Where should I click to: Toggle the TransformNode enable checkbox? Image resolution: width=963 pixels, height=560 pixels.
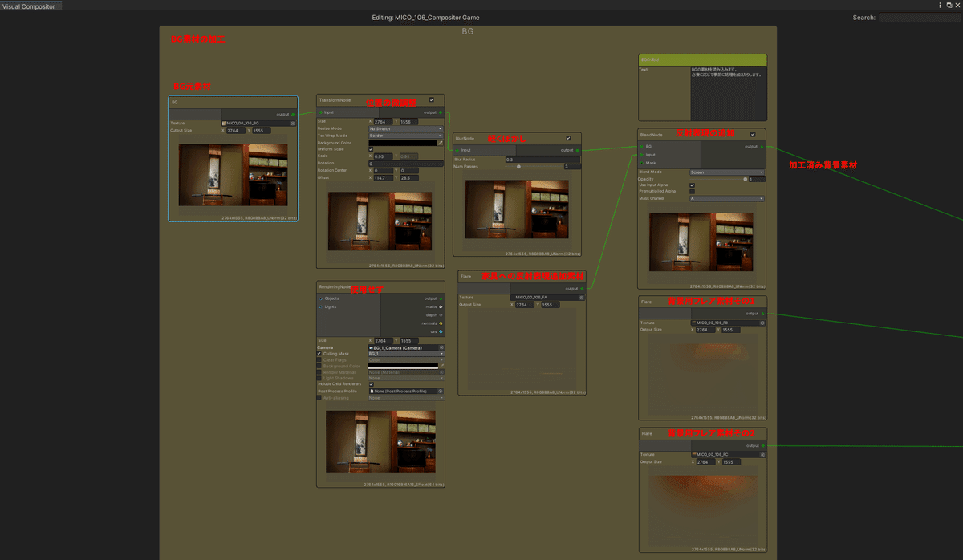pyautogui.click(x=432, y=100)
